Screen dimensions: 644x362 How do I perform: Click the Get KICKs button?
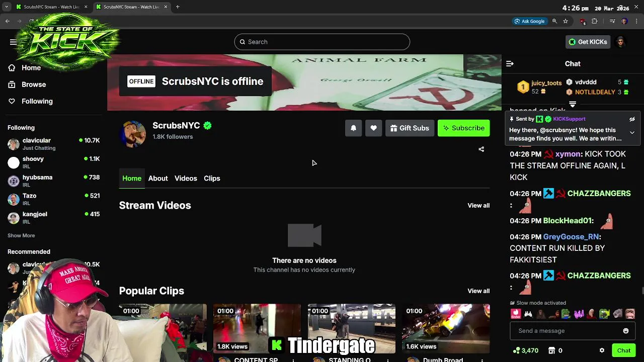tap(588, 42)
